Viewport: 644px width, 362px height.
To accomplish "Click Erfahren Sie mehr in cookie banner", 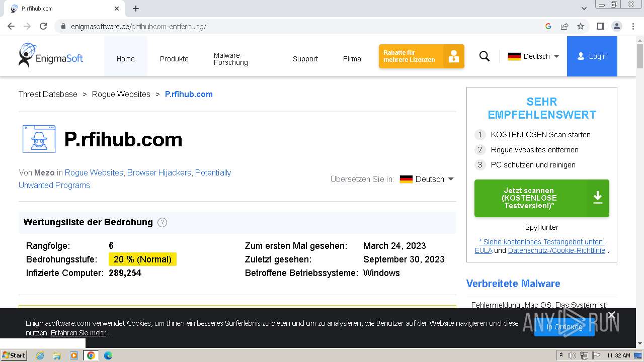I will (x=78, y=333).
